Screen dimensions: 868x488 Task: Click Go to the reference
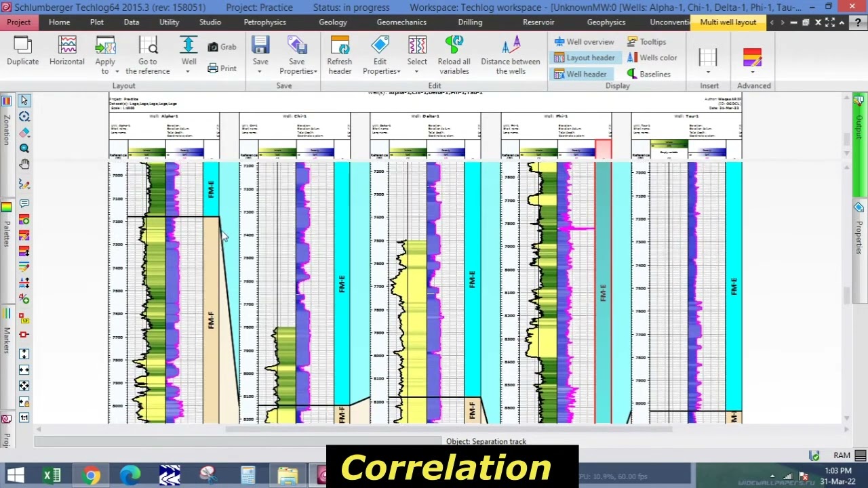coord(147,55)
